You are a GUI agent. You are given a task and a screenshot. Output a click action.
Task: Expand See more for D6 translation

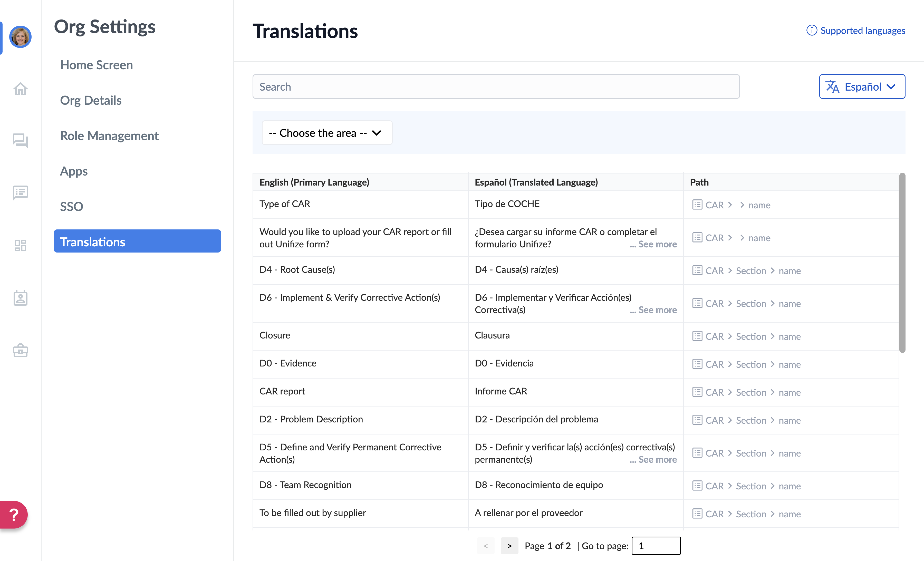coord(653,310)
